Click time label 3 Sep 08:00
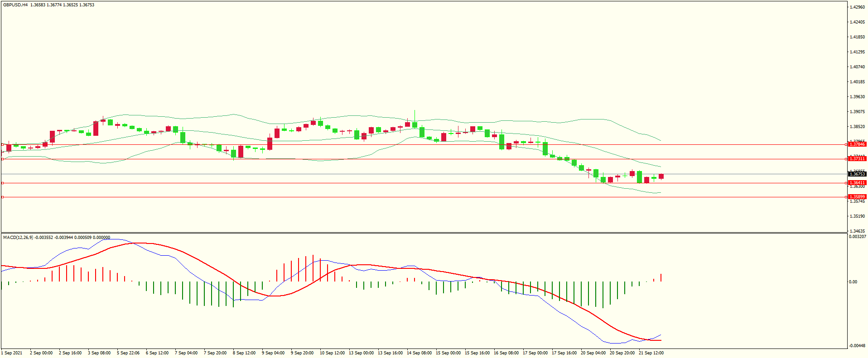 coord(99,353)
